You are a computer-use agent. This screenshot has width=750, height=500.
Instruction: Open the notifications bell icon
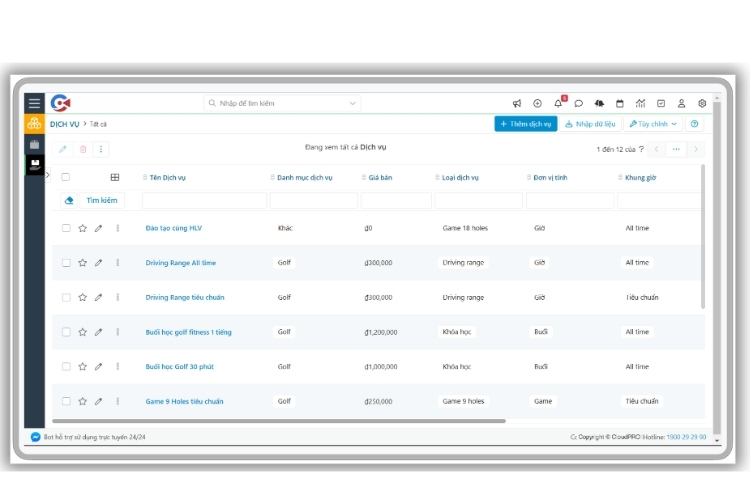tap(558, 103)
